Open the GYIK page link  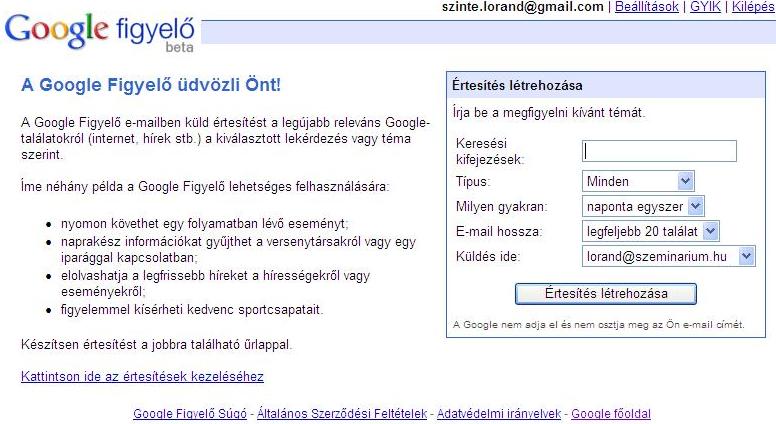click(x=708, y=7)
